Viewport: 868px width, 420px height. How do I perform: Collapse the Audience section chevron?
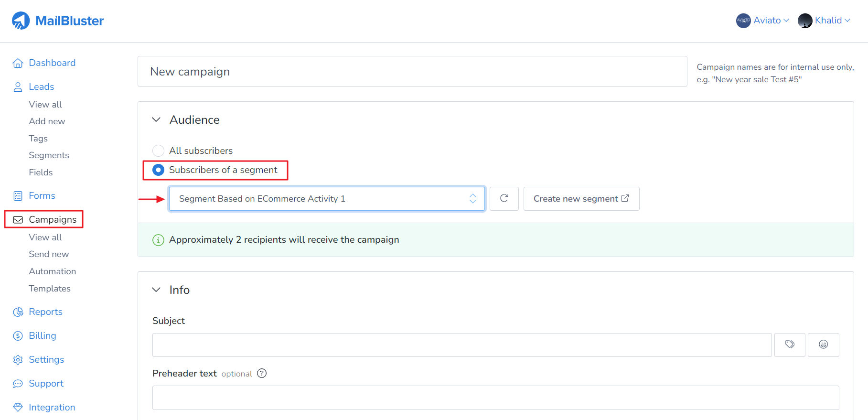156,119
